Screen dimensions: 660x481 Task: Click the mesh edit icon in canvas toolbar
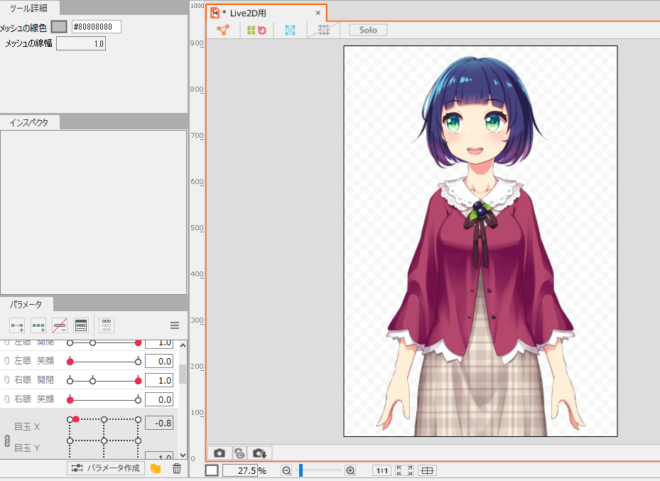coord(223,30)
